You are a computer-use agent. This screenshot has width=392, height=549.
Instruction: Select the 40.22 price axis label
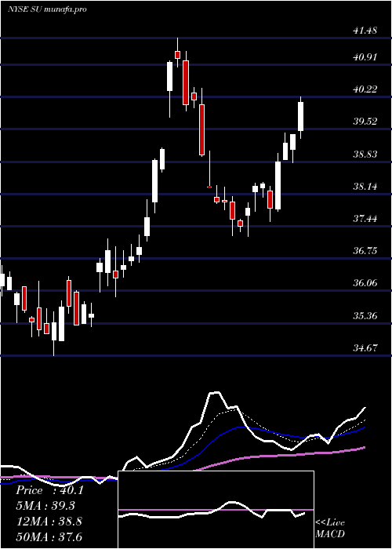coord(365,89)
